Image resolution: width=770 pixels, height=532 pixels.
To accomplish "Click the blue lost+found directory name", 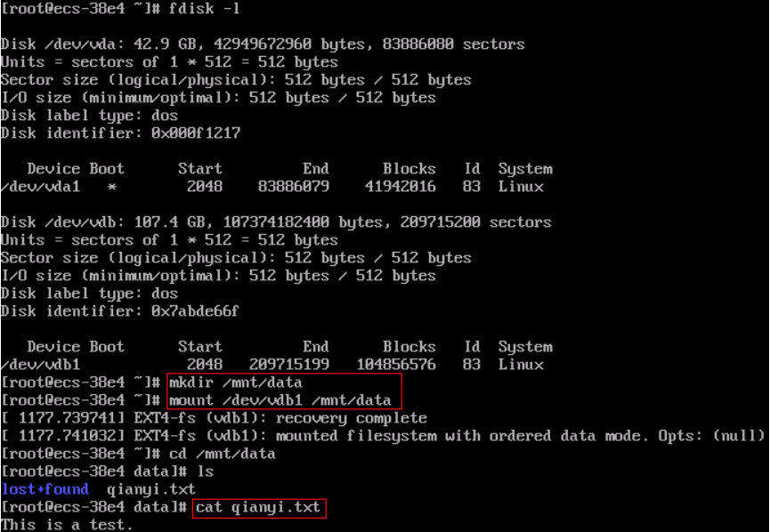I will coord(45,488).
